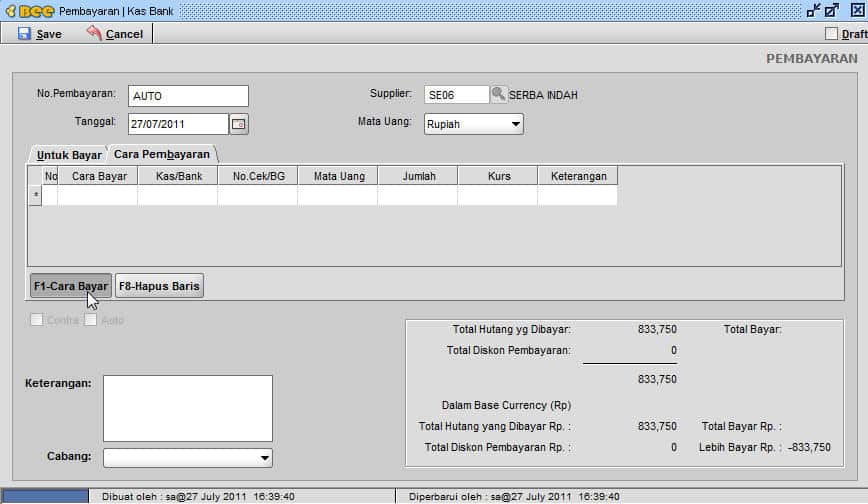Image resolution: width=868 pixels, height=504 pixels.
Task: Select the Cara Pembayaran tab
Action: tap(162, 154)
